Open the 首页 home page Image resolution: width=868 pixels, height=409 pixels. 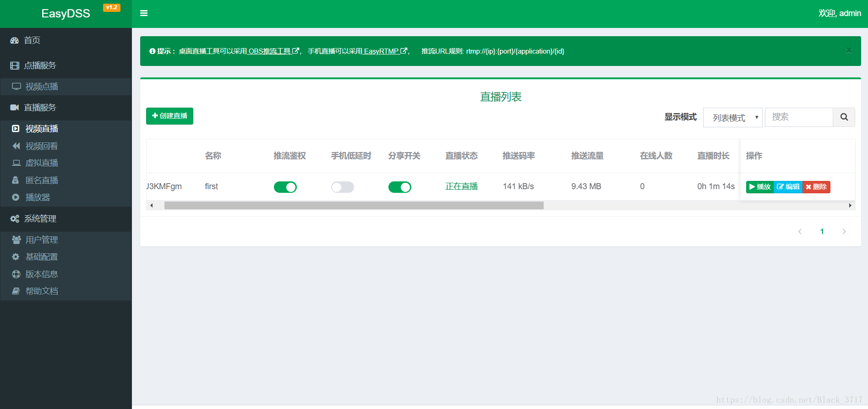point(66,40)
